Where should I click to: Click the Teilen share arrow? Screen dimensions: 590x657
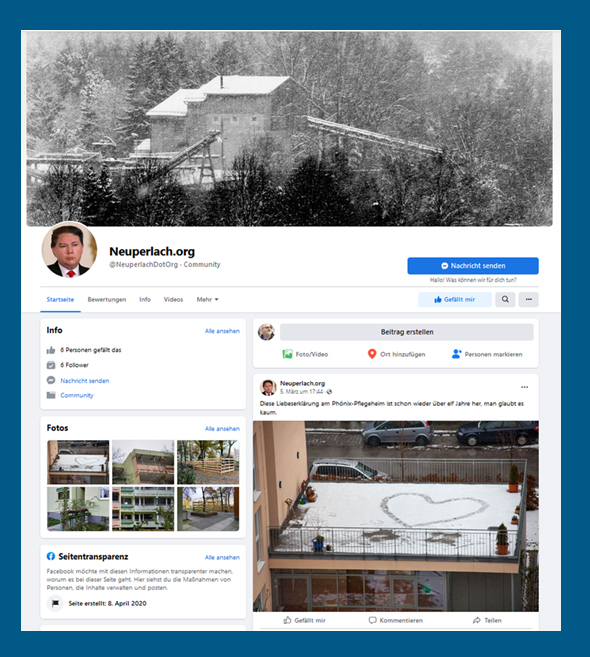point(476,620)
